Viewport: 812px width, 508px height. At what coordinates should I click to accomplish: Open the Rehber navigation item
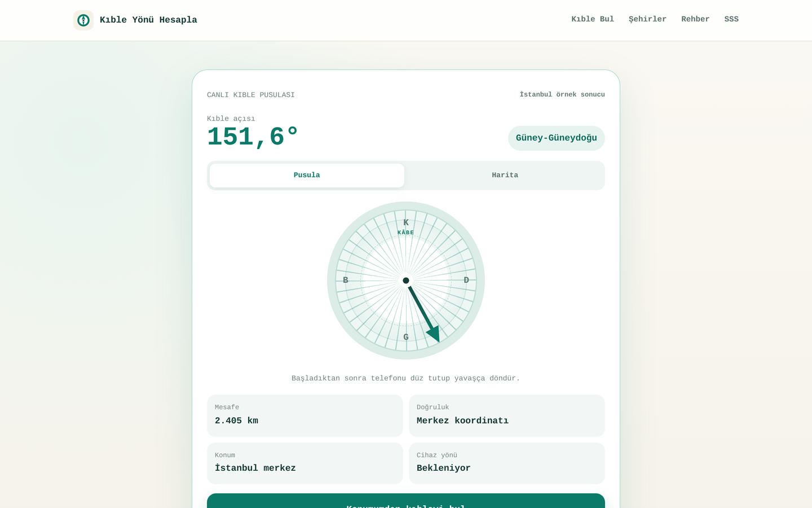[695, 19]
